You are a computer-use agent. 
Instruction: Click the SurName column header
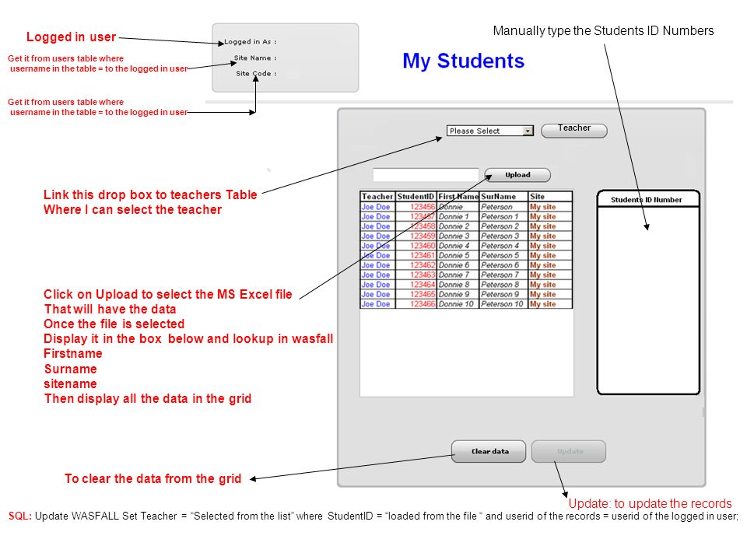coord(503,196)
